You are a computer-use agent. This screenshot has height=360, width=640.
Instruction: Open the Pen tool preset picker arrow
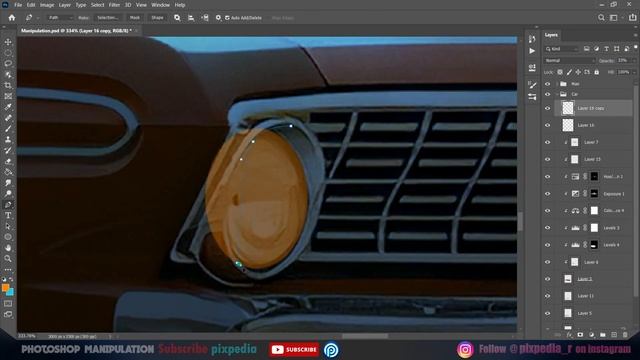[x=38, y=18]
